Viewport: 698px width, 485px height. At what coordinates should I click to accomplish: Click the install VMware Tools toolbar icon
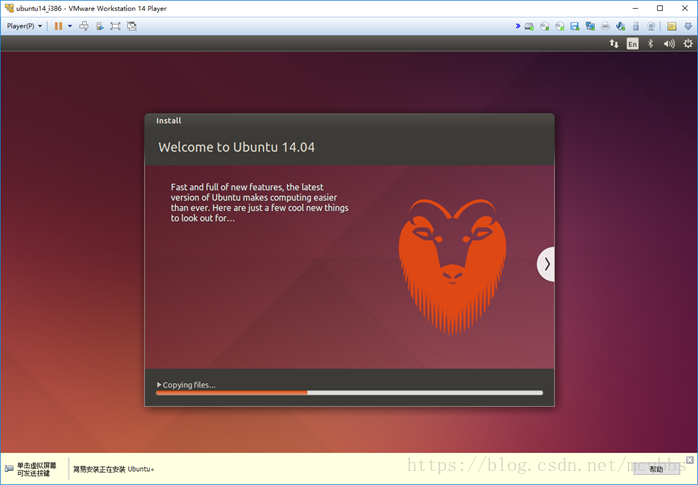click(100, 26)
